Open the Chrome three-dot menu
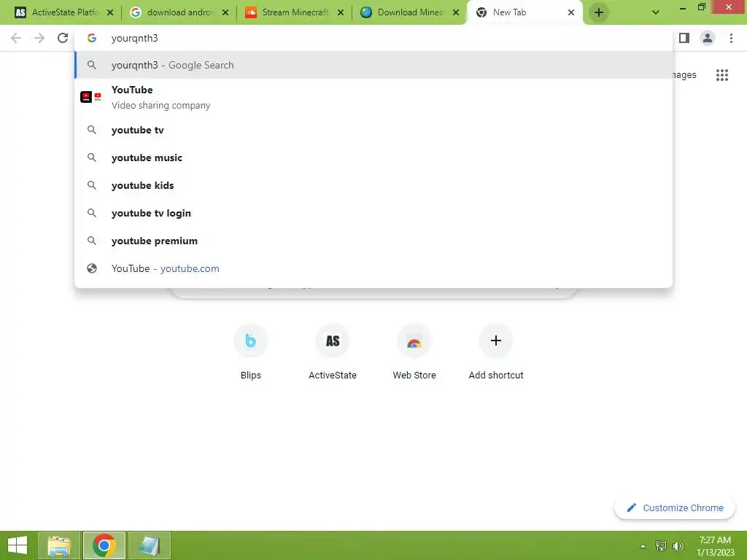 point(731,38)
